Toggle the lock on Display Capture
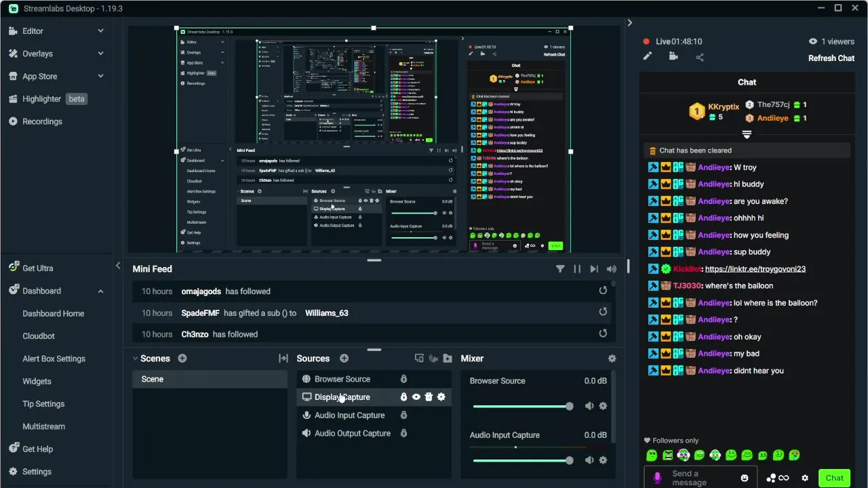Viewport: 868px width, 488px height. [x=403, y=397]
